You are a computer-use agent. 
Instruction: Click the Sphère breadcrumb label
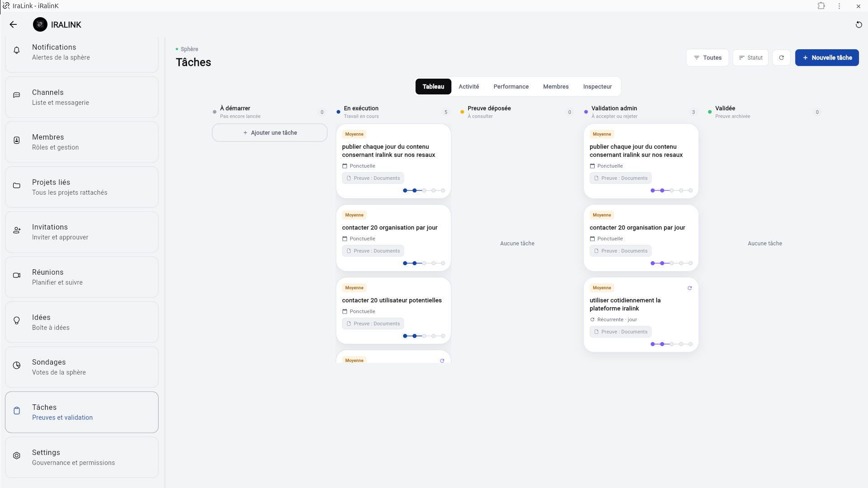click(x=189, y=49)
